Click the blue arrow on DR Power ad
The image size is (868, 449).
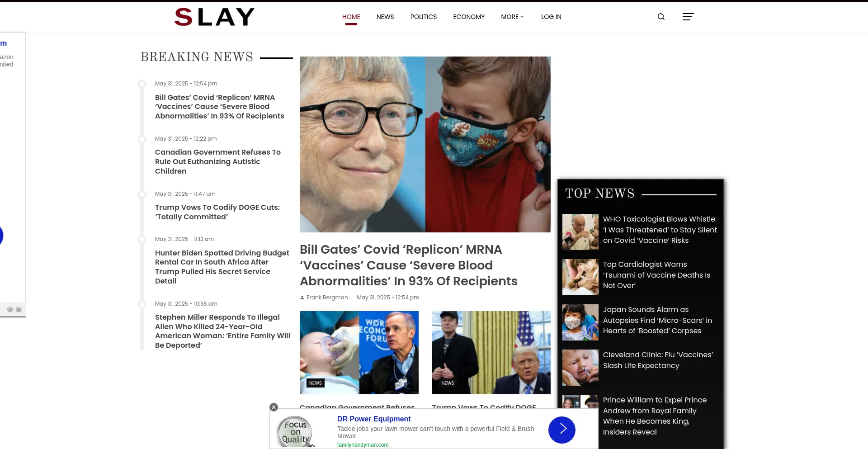561,430
